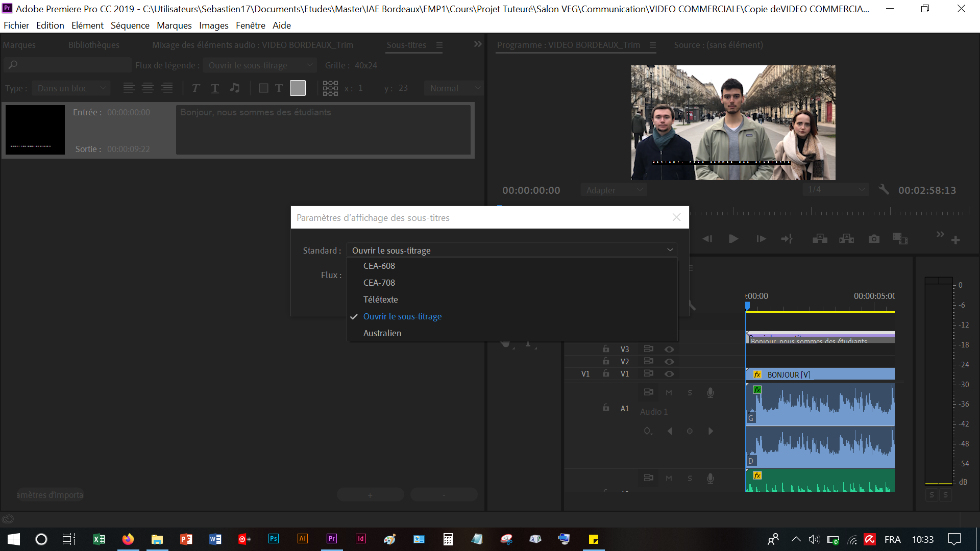Select CEA-708 from Standard dropdown list
The height and width of the screenshot is (551, 980).
(x=379, y=283)
